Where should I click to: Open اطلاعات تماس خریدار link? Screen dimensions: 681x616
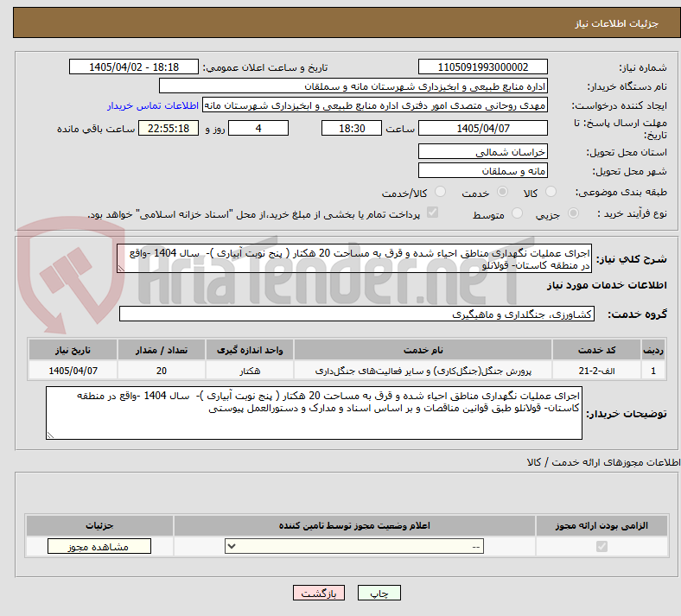pyautogui.click(x=153, y=105)
